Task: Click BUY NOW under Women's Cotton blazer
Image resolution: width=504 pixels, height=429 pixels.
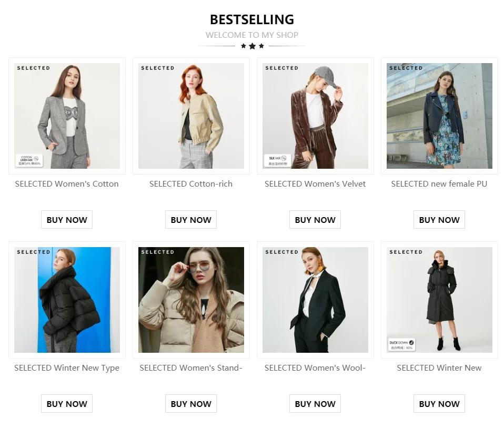Action: (67, 220)
